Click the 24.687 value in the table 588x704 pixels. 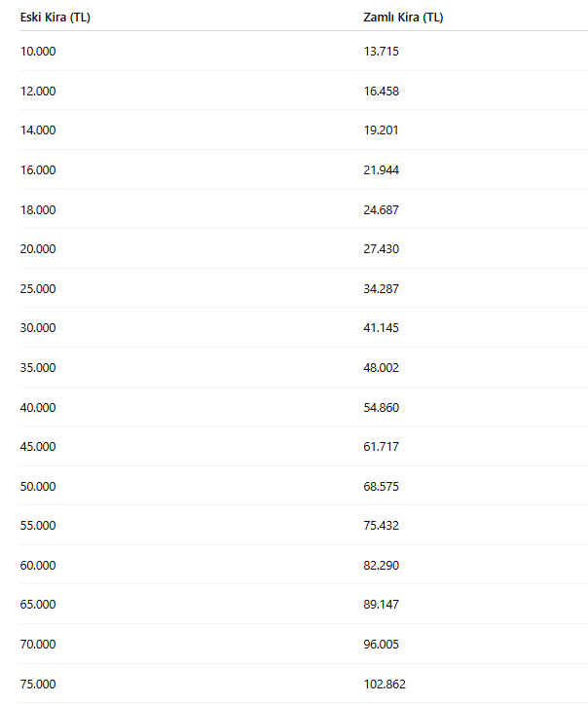[381, 210]
